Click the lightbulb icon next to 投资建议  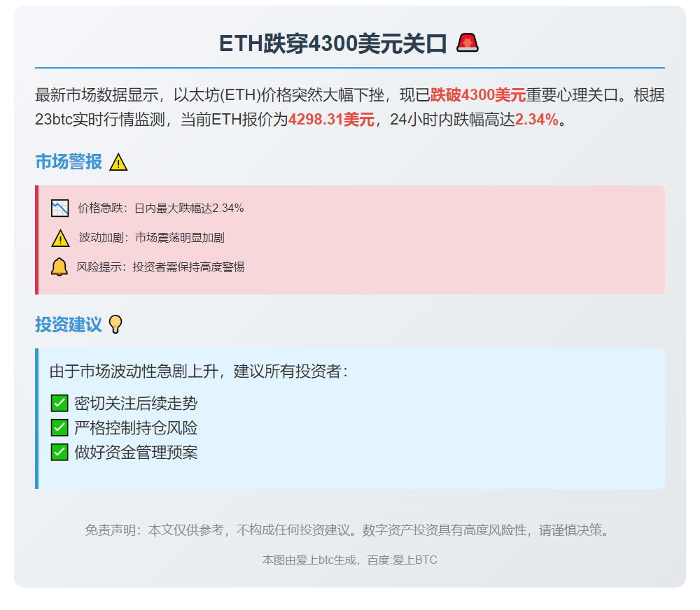pos(116,324)
